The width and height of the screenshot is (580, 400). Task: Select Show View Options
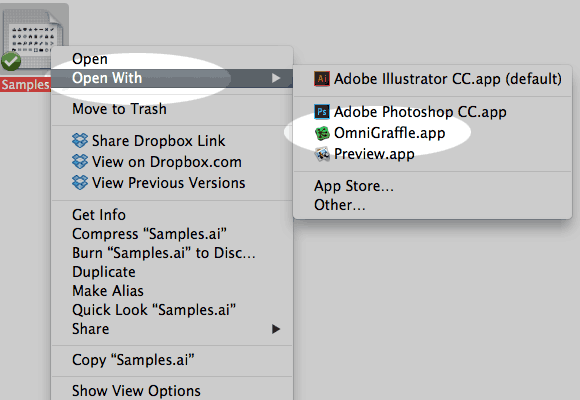(172, 391)
